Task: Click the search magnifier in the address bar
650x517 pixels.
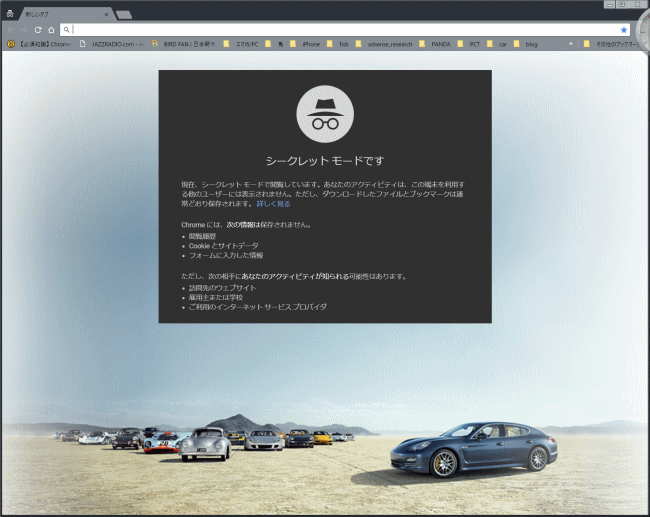Action: click(x=66, y=30)
